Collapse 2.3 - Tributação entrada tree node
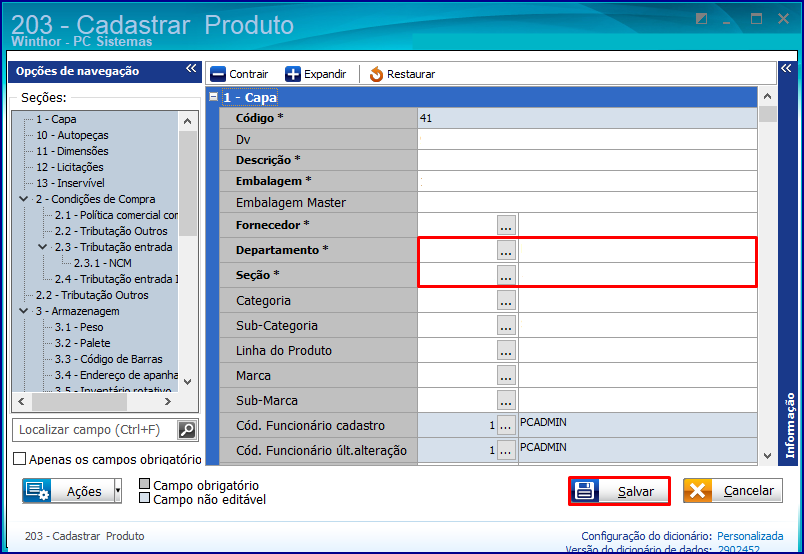 click(43, 247)
